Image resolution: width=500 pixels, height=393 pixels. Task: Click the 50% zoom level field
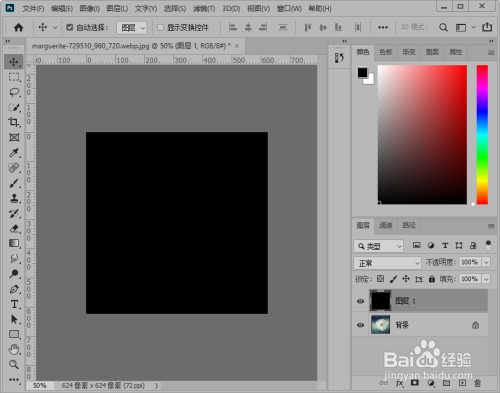pos(39,386)
